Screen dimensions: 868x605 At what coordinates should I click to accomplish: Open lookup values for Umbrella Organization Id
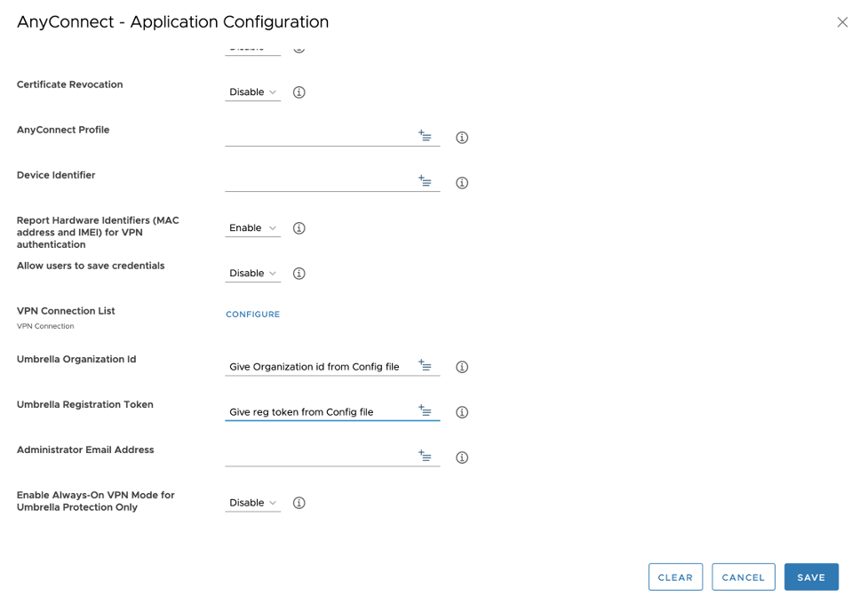point(425,365)
